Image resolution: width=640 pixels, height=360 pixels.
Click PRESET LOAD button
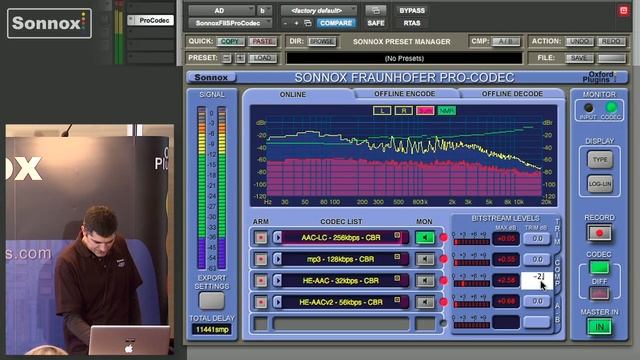(262, 58)
